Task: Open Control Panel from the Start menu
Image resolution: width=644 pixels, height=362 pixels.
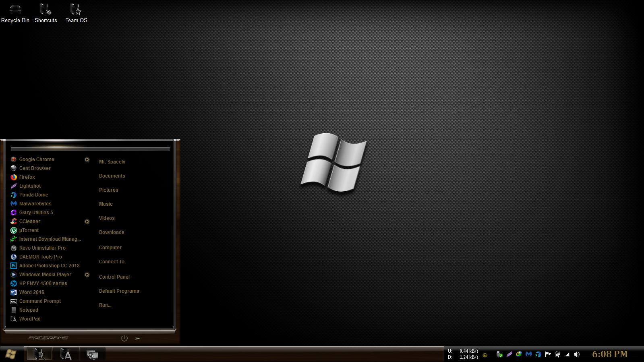Action: (114, 277)
